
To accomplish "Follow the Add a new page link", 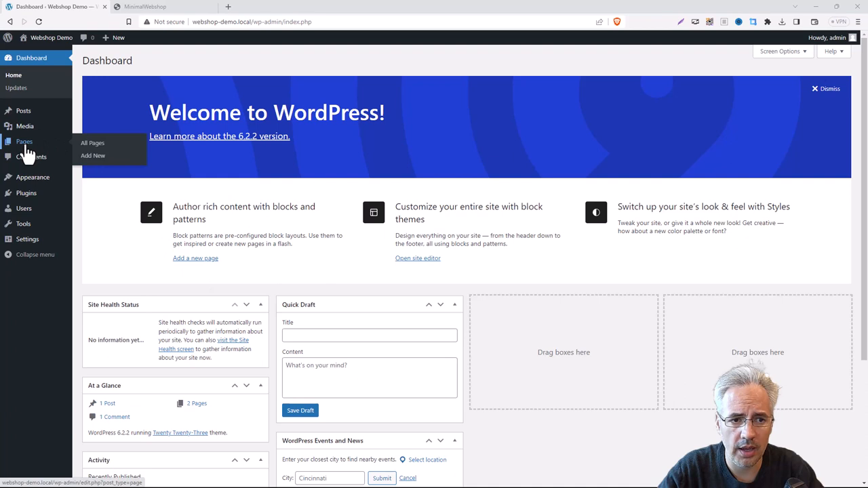I will coord(195,258).
